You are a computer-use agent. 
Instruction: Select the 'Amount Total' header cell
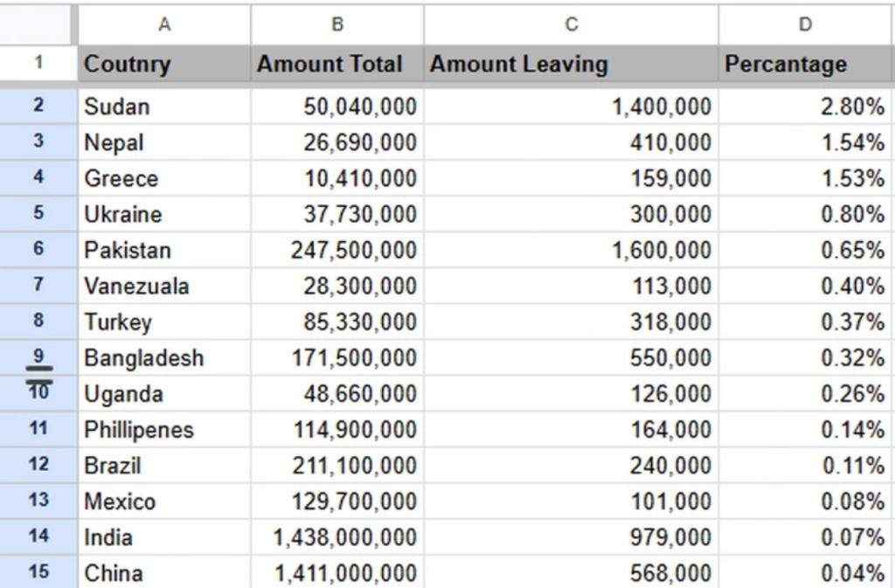coord(337,65)
